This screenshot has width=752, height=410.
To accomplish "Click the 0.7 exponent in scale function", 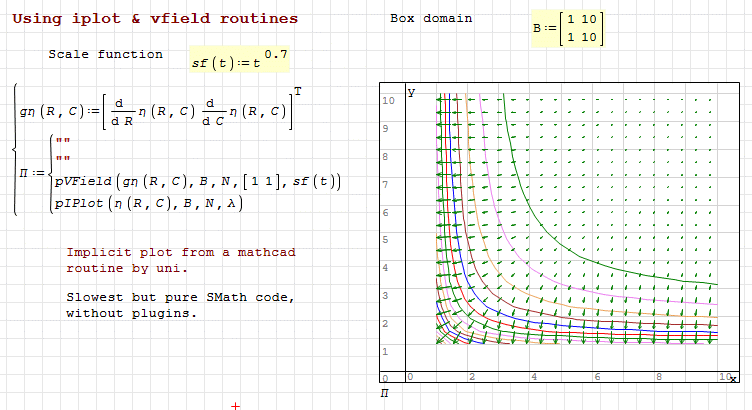I will 273,51.
